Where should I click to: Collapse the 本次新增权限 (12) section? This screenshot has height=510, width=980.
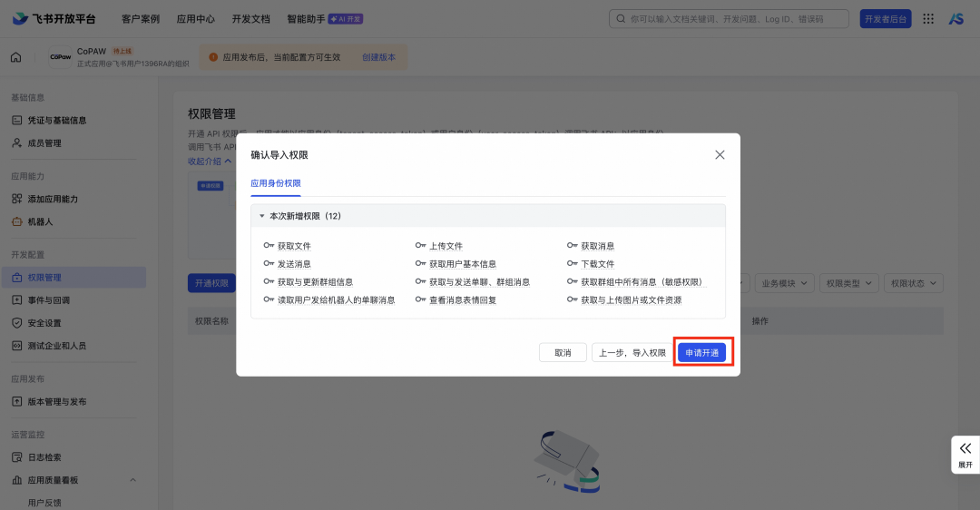point(262,217)
